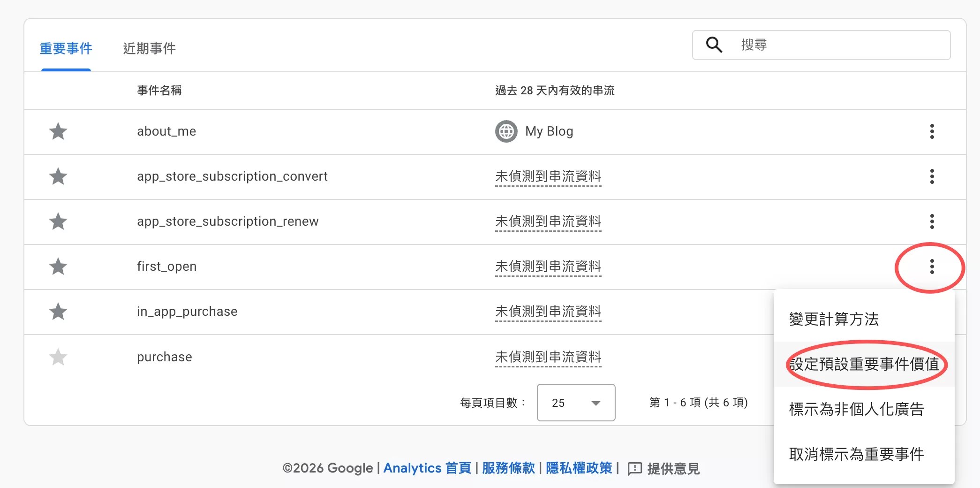This screenshot has width=980, height=488.
Task: Click the 過去 28 天內有效的串流 column header
Action: point(555,91)
